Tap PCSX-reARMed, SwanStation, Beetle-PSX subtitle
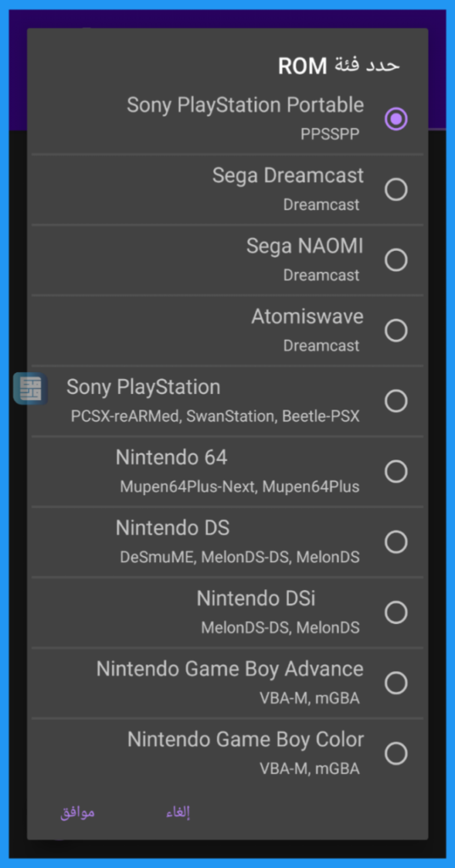455x868 pixels. coord(215,416)
